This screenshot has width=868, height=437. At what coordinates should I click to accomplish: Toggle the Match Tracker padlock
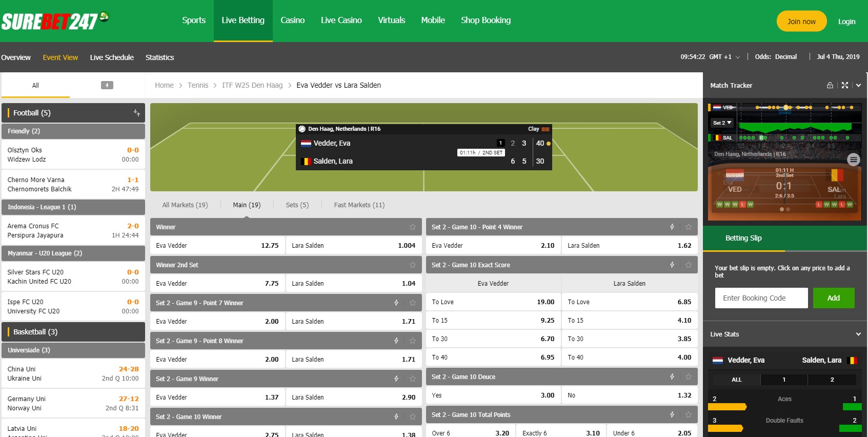pyautogui.click(x=830, y=85)
